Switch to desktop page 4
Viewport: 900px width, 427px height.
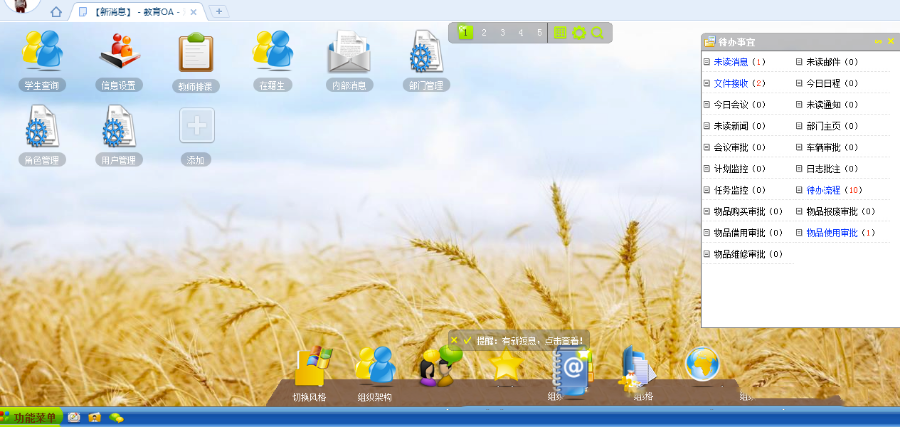coord(521,33)
